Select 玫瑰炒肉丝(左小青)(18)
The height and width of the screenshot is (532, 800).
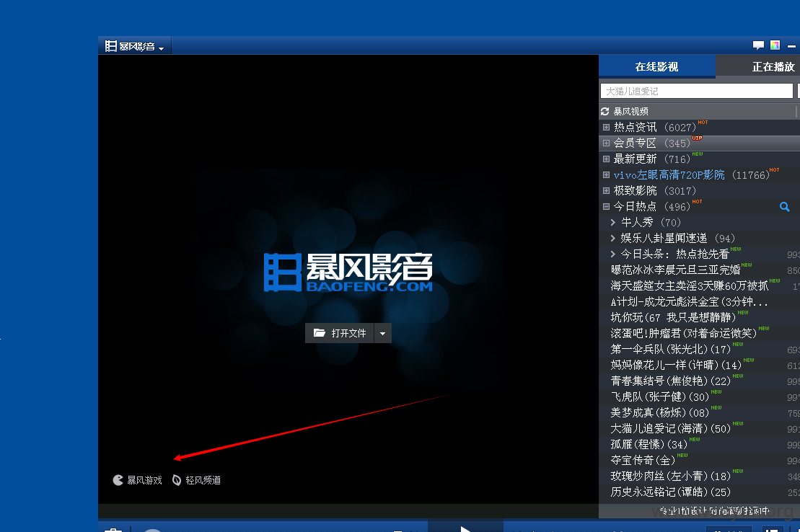pyautogui.click(x=671, y=476)
